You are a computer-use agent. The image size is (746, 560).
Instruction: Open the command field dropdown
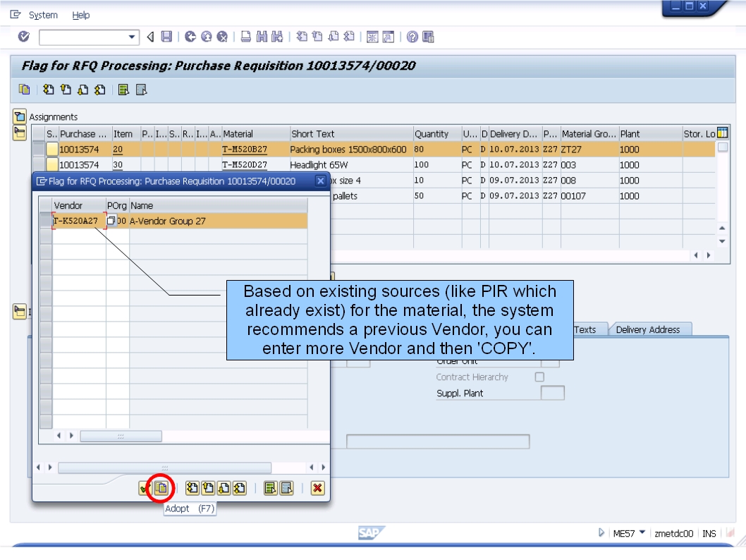tap(133, 38)
